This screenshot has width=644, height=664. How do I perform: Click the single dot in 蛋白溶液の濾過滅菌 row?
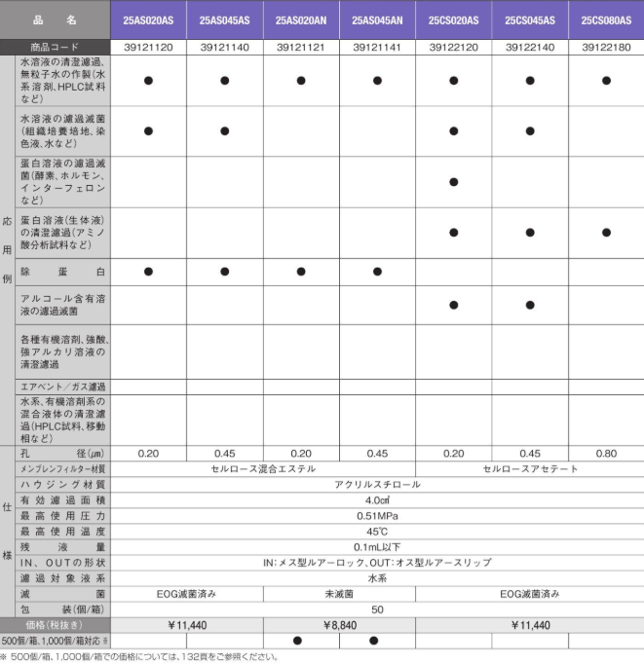(453, 181)
